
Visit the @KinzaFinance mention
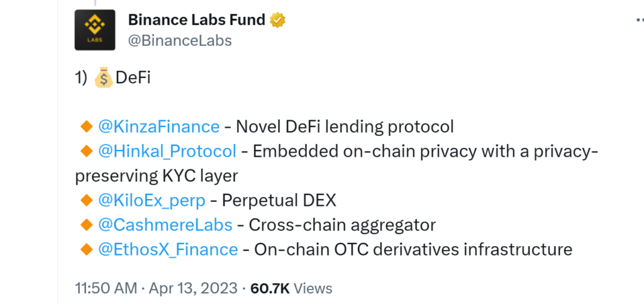[x=158, y=127]
